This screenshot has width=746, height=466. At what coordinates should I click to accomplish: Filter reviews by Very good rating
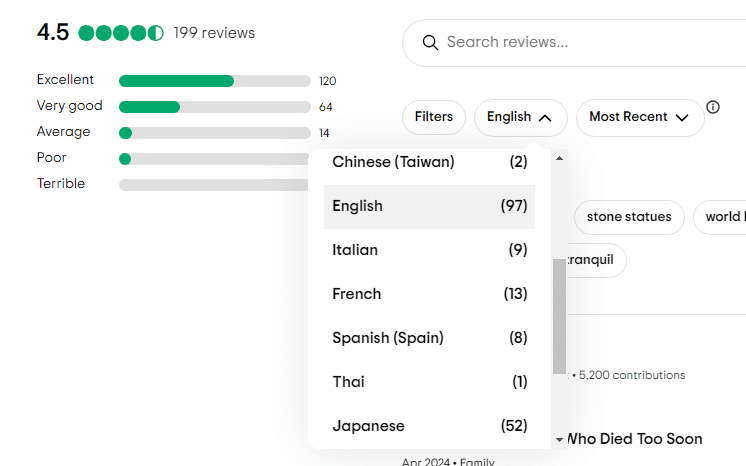click(x=214, y=107)
